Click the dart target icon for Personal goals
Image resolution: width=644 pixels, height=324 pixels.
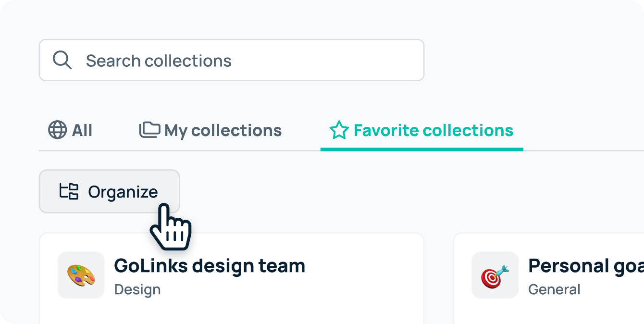click(x=495, y=274)
